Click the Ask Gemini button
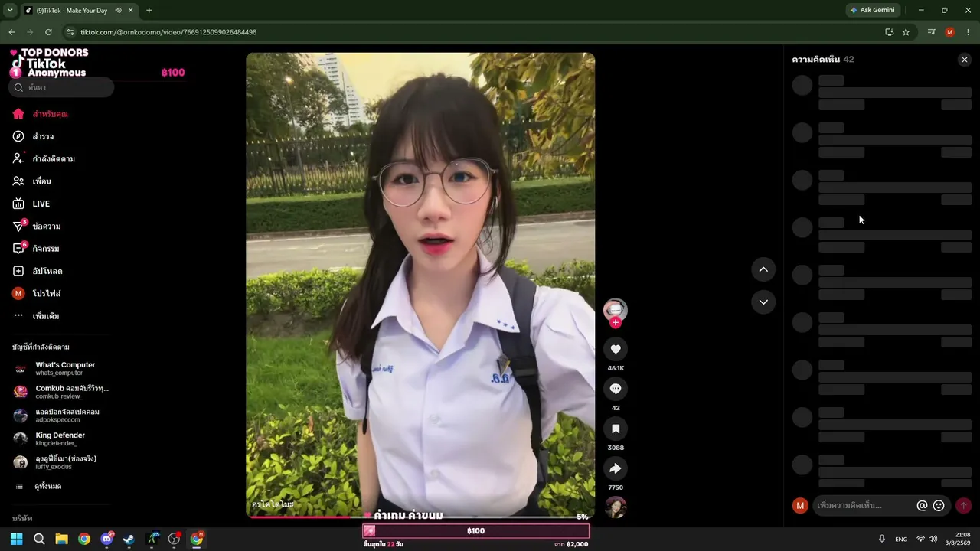The width and height of the screenshot is (980, 551). 872,10
